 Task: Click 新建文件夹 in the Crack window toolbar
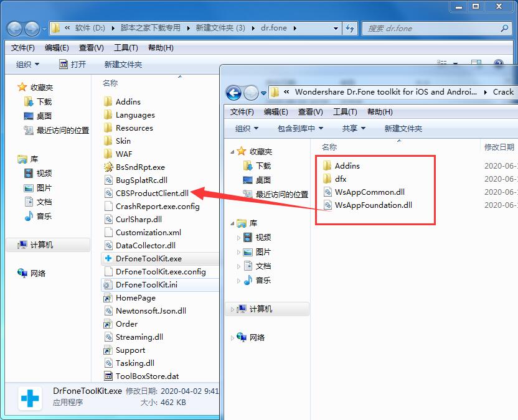pos(403,128)
